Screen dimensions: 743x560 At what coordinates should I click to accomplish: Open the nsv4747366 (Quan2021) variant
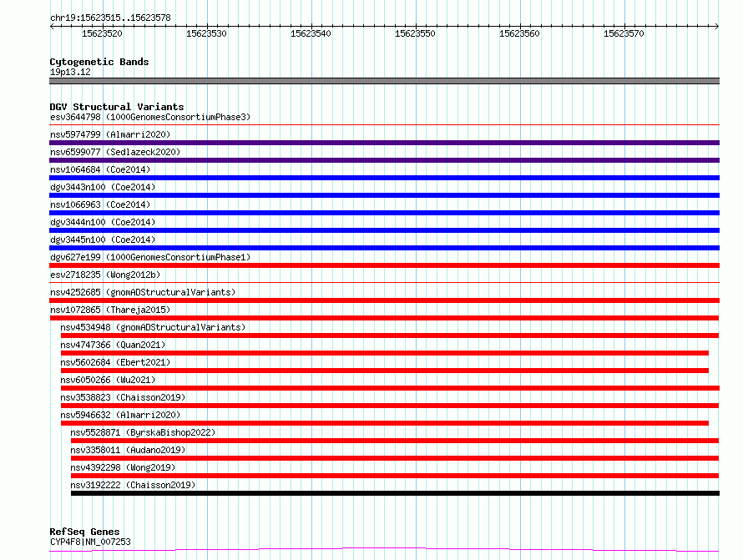pyautogui.click(x=113, y=345)
